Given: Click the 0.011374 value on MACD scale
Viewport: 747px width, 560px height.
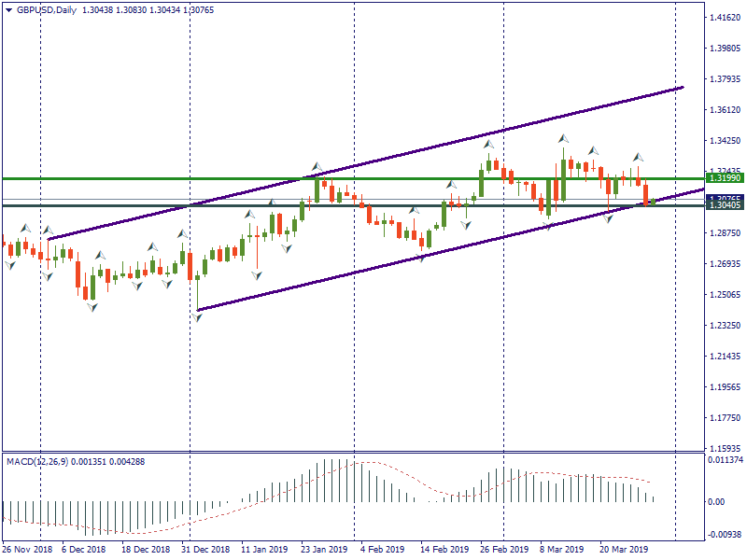Looking at the screenshot, I should point(725,460).
